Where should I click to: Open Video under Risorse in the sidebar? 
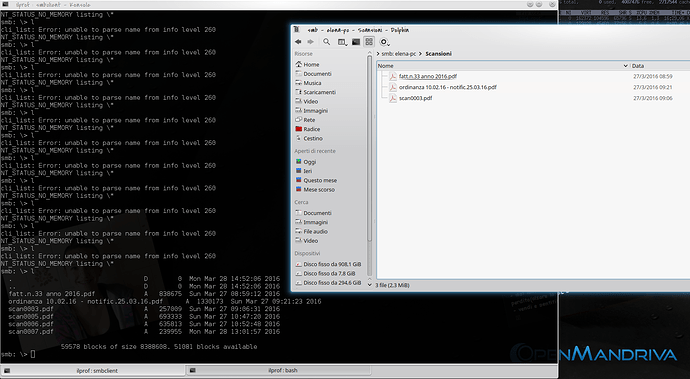coord(307,102)
